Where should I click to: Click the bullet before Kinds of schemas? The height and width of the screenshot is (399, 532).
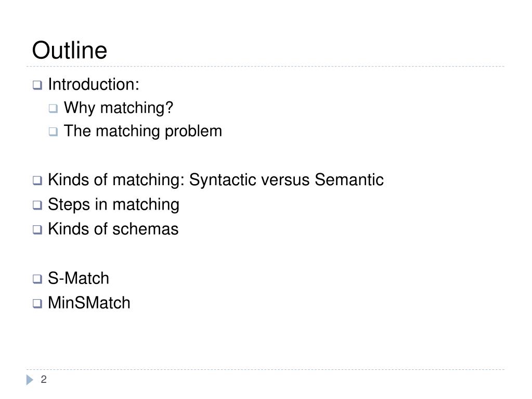(x=37, y=230)
